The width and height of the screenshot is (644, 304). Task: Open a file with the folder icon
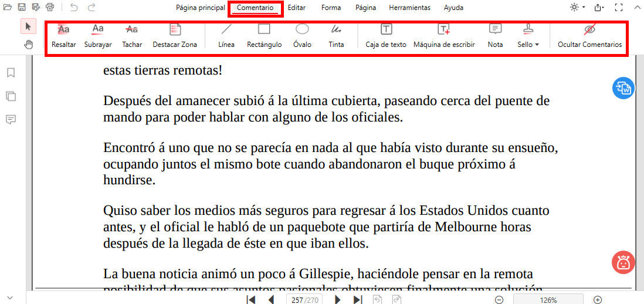(8, 7)
